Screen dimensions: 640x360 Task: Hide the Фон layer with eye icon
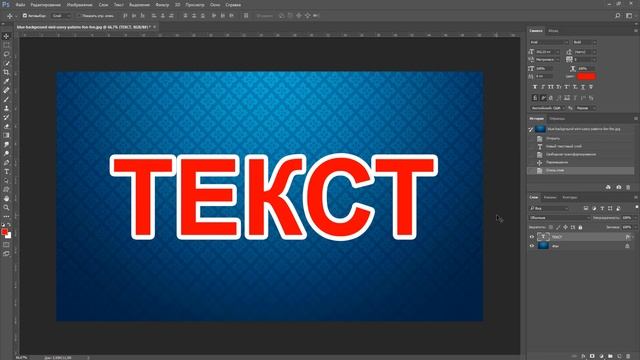coord(531,246)
